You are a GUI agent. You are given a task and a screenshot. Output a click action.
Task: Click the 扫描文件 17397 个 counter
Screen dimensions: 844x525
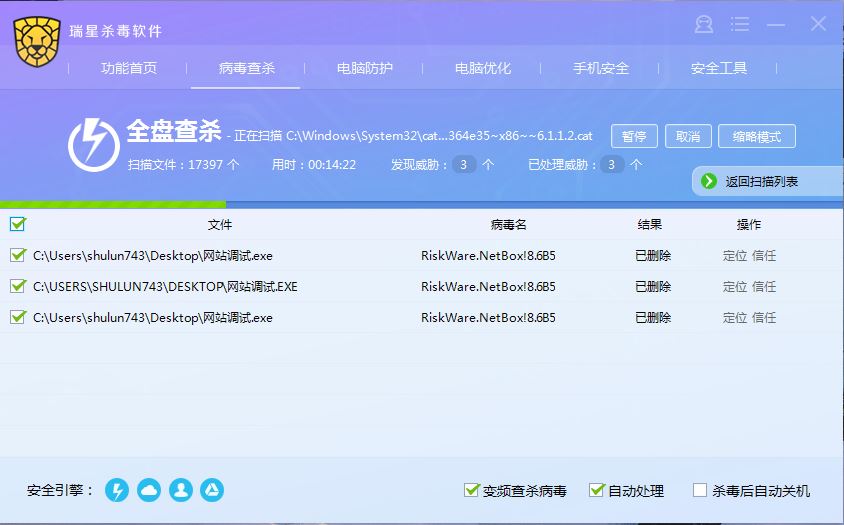click(x=184, y=165)
